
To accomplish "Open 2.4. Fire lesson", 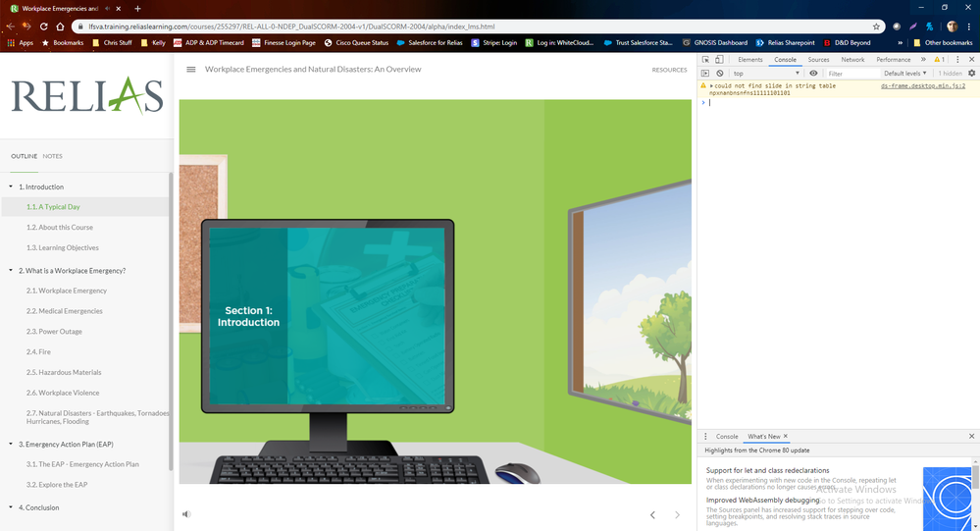I will pos(39,351).
